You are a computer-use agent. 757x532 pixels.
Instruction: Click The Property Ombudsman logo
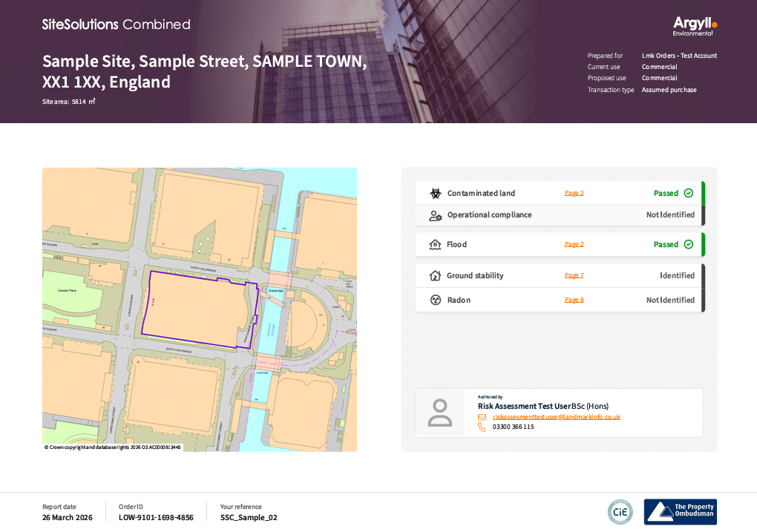click(680, 512)
